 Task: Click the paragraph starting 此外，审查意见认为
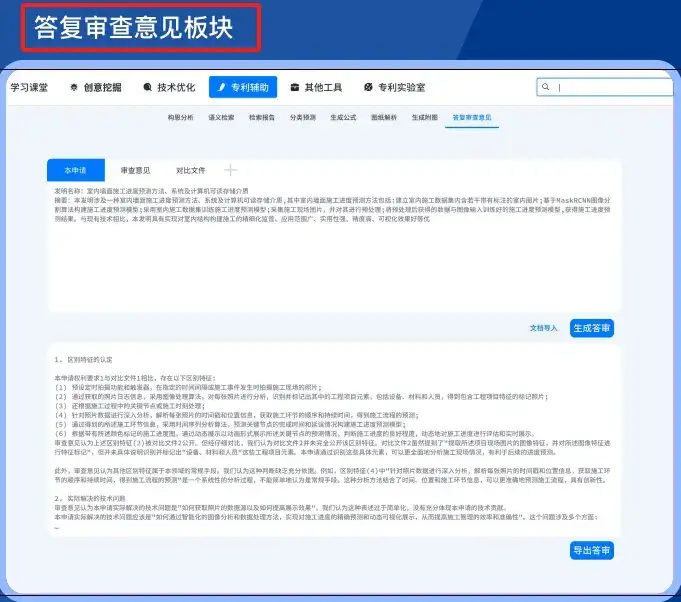pyautogui.click(x=332, y=475)
